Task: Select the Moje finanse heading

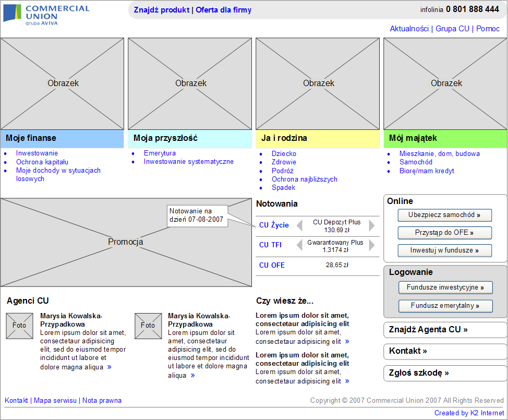Action: (62, 138)
